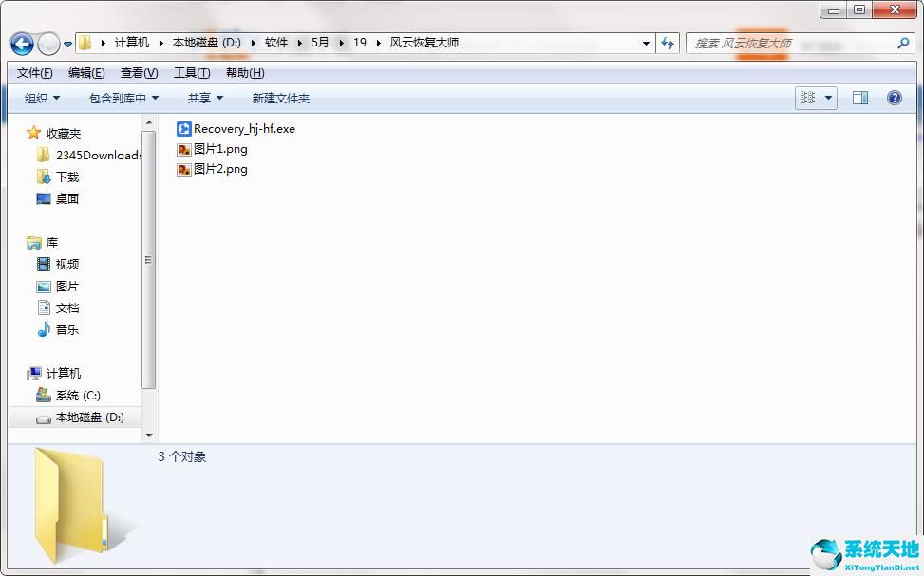Screen dimensions: 924x576
Task: Click the navigation pane scrollbar thumb
Action: click(x=149, y=260)
